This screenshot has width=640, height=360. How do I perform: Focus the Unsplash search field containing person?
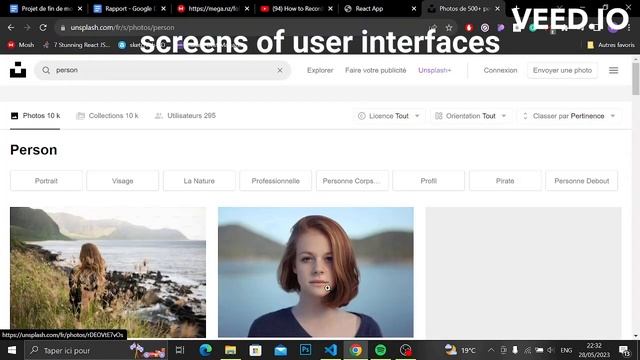click(162, 70)
